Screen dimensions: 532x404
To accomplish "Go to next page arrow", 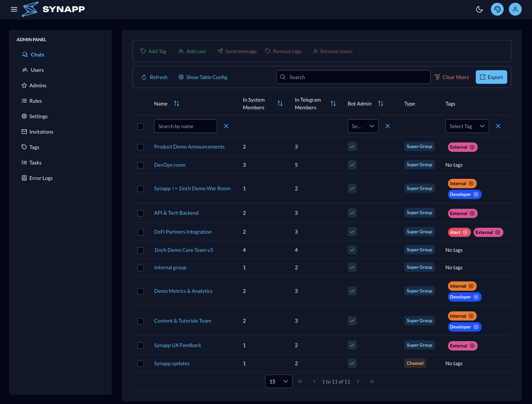I will [358, 381].
